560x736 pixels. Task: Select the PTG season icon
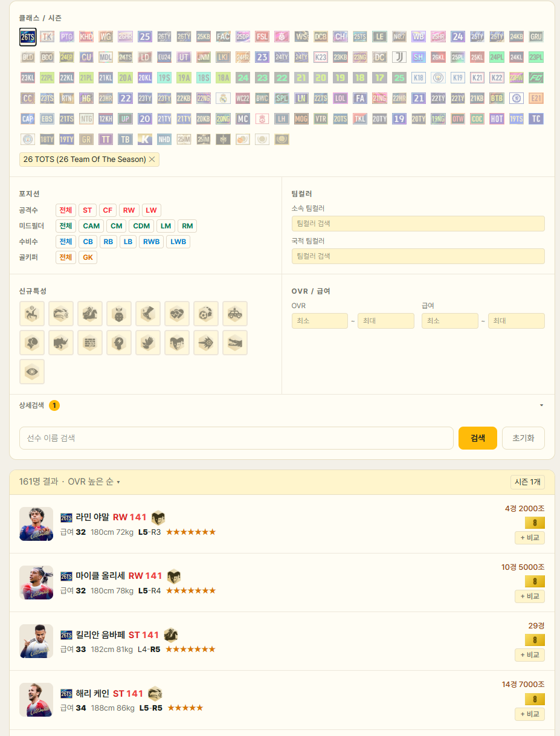coord(67,36)
